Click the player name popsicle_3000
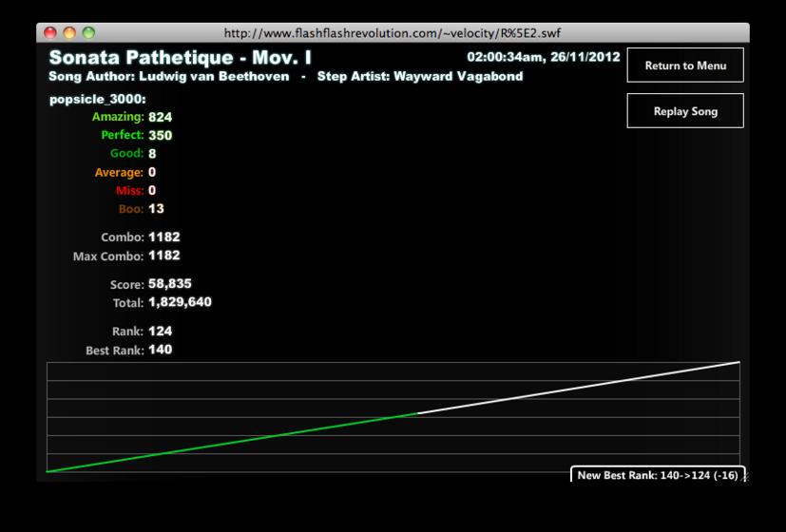 (98, 99)
